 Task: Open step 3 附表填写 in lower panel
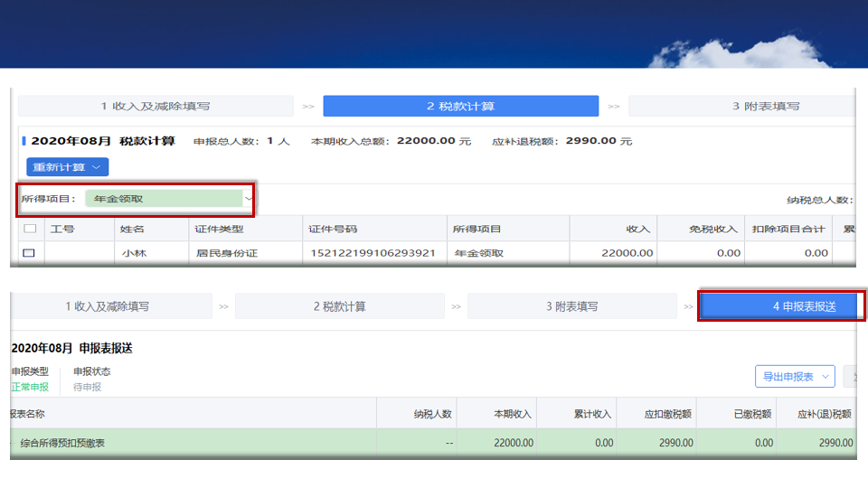pyautogui.click(x=571, y=306)
